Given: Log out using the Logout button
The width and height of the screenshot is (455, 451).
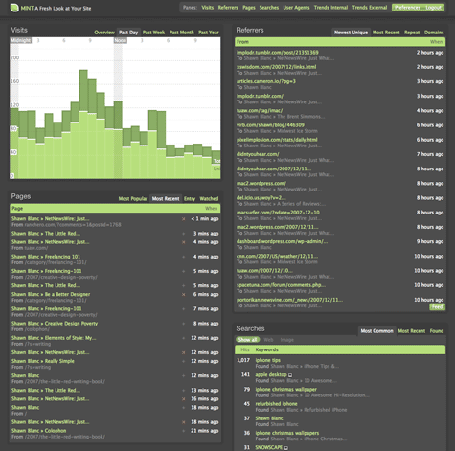Looking at the screenshot, I should [x=433, y=8].
